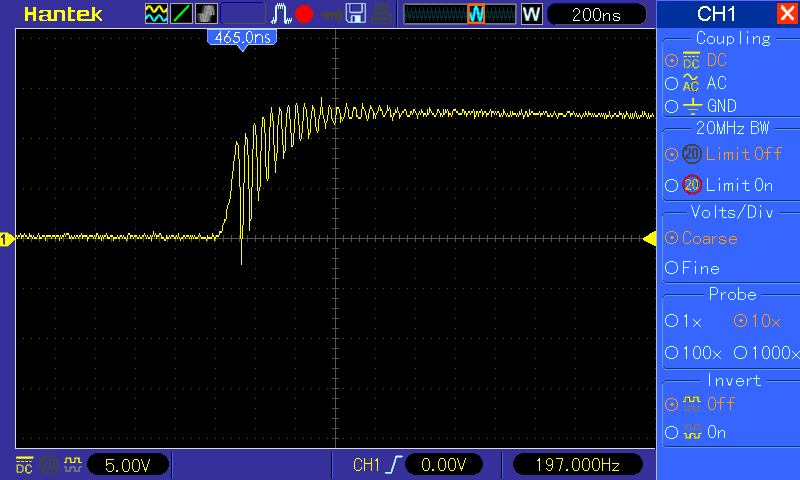The height and width of the screenshot is (480, 800).
Task: Select DC coupling
Action: (x=696, y=60)
